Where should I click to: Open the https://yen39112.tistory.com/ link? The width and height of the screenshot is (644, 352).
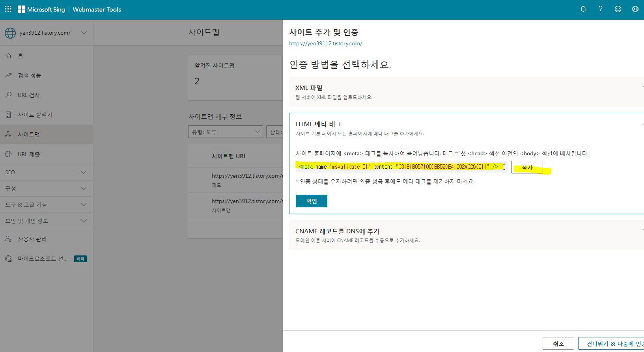[325, 44]
